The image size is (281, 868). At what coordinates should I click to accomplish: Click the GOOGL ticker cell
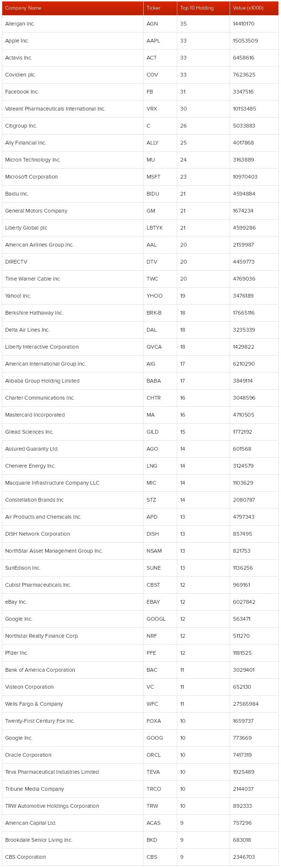click(156, 619)
